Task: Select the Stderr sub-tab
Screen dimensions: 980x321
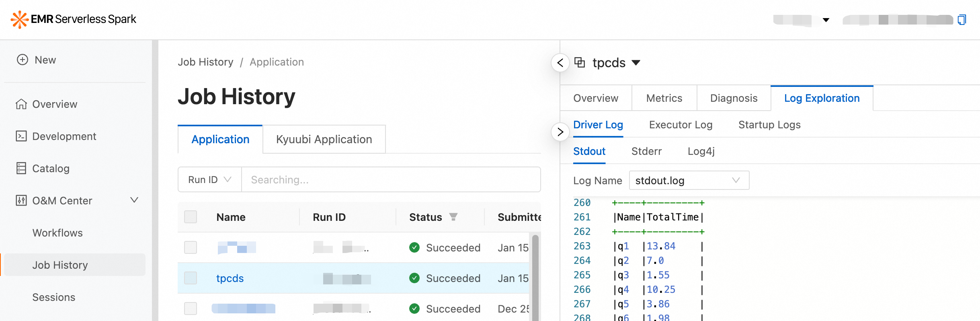Action: (x=646, y=151)
